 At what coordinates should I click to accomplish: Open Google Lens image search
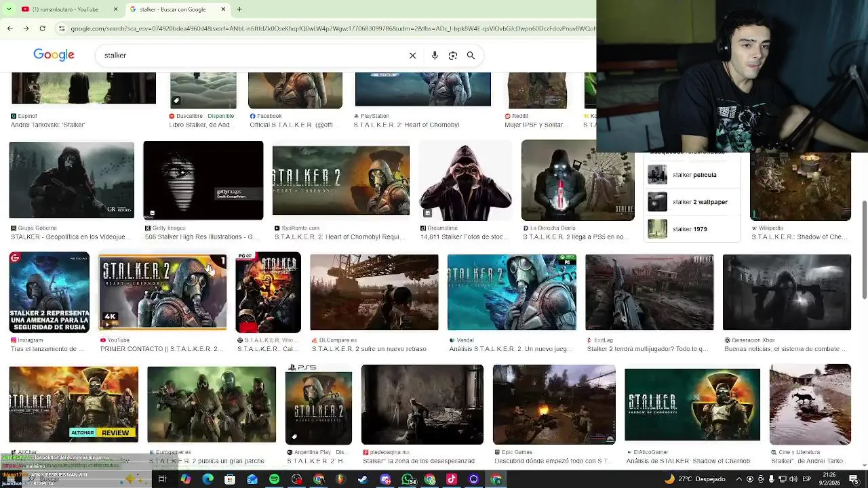click(x=453, y=56)
